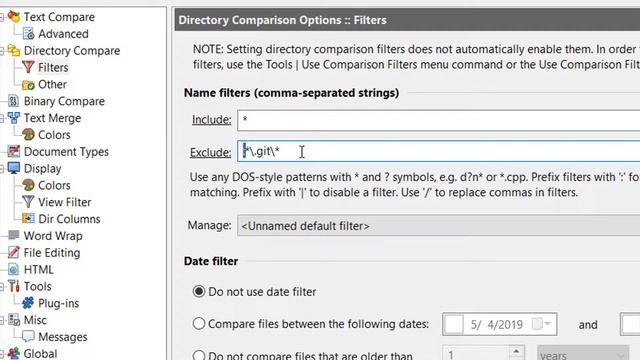
Task: Click the Exclude label
Action: (210, 152)
